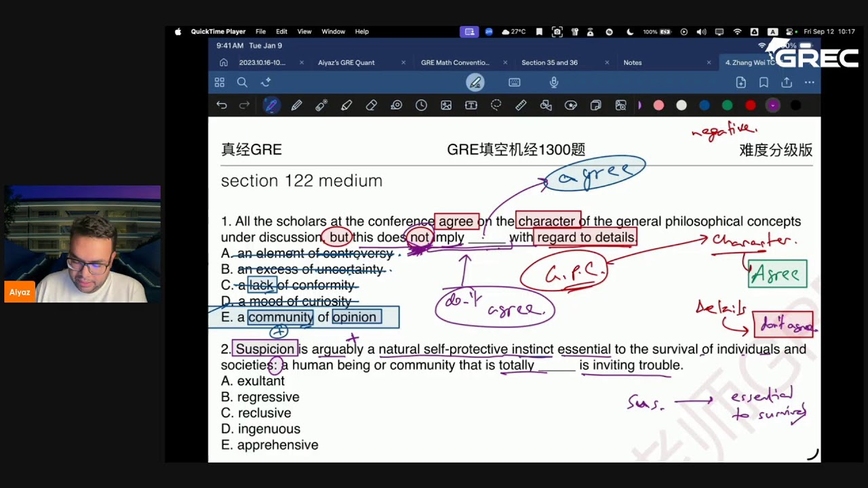Close the Notes tab
The width and height of the screenshot is (868, 488).
point(709,62)
